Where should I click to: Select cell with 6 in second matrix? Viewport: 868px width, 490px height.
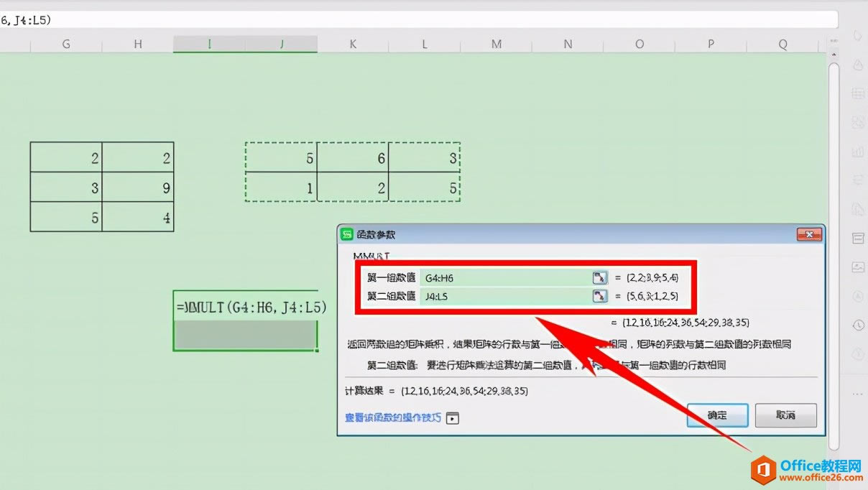click(353, 157)
